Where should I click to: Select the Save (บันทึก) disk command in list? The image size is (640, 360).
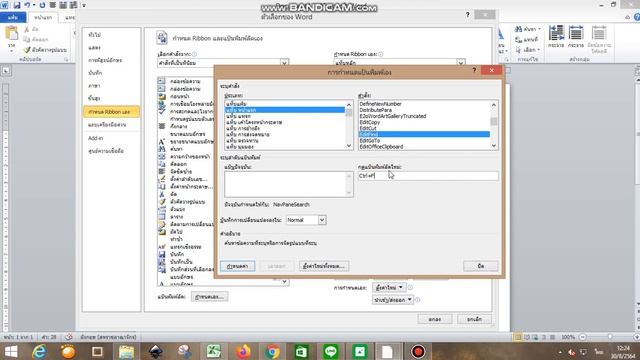(x=162, y=254)
